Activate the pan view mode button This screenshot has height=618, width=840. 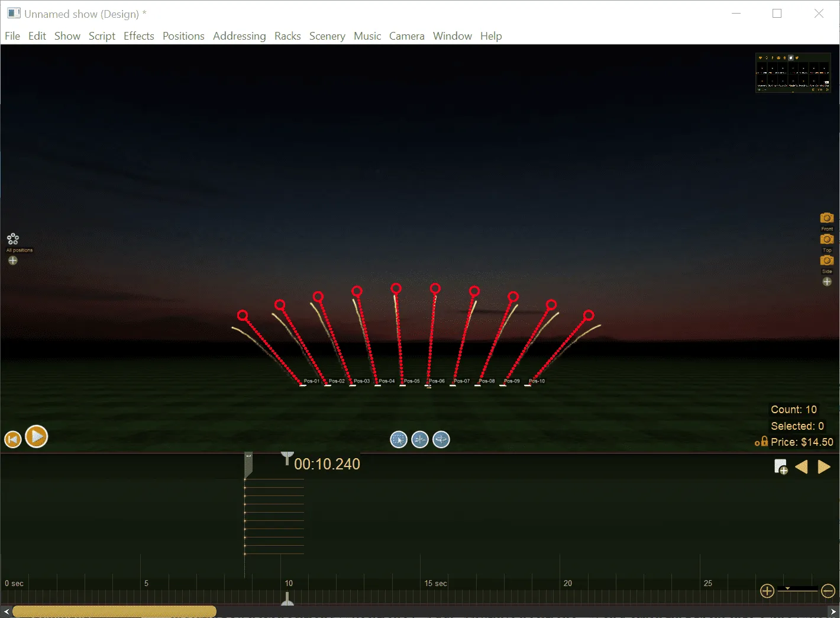(420, 439)
